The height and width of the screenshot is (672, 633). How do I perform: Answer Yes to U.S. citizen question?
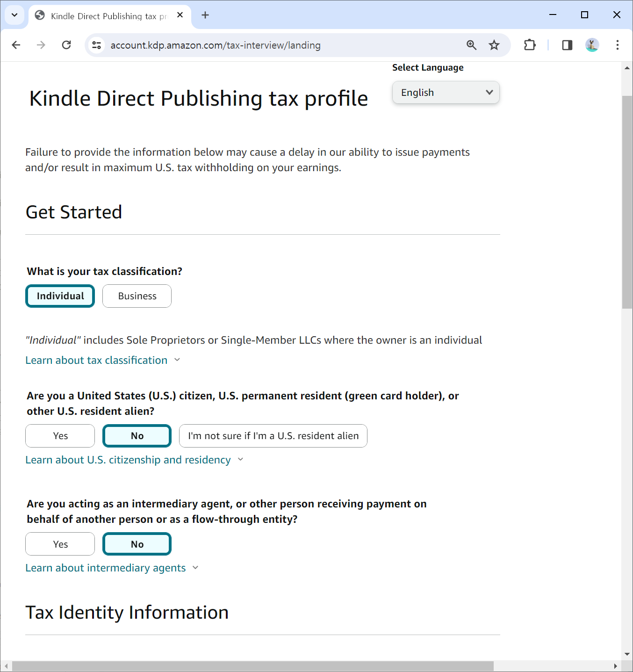coord(60,436)
